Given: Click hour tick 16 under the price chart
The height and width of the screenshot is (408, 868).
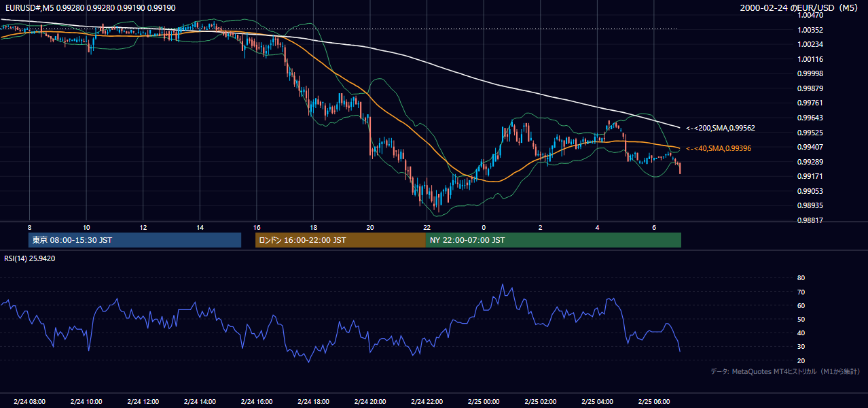Looking at the screenshot, I should point(257,227).
